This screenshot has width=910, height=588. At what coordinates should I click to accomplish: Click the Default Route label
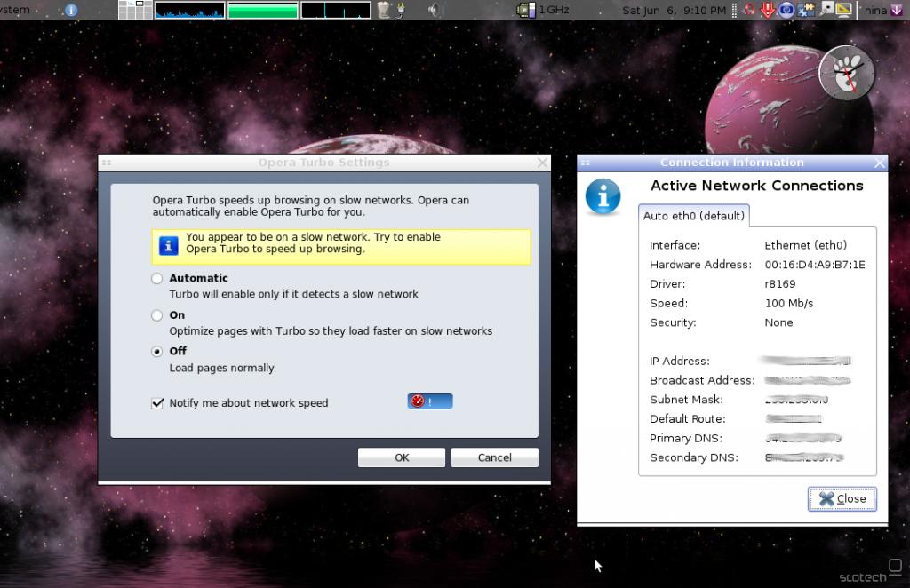(688, 418)
